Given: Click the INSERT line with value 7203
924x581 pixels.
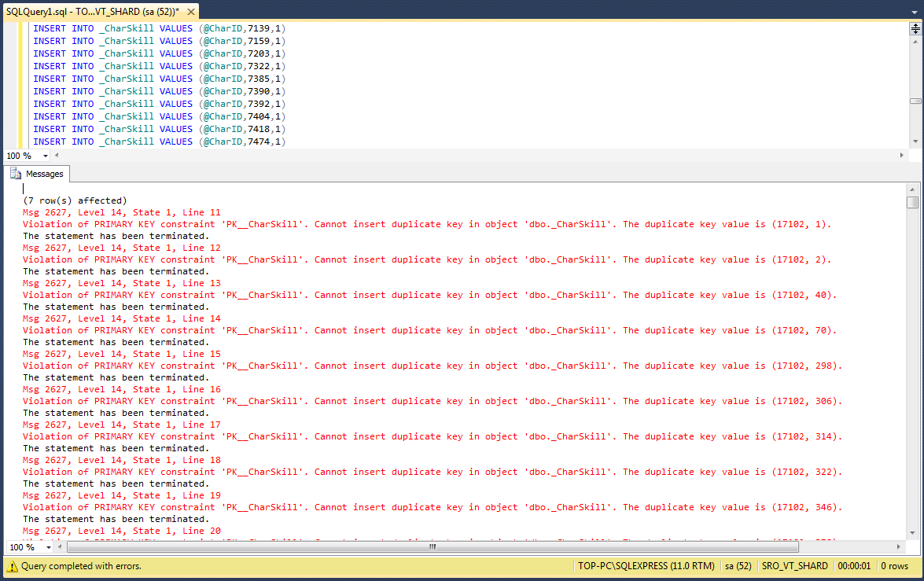Looking at the screenshot, I should pyautogui.click(x=159, y=53).
